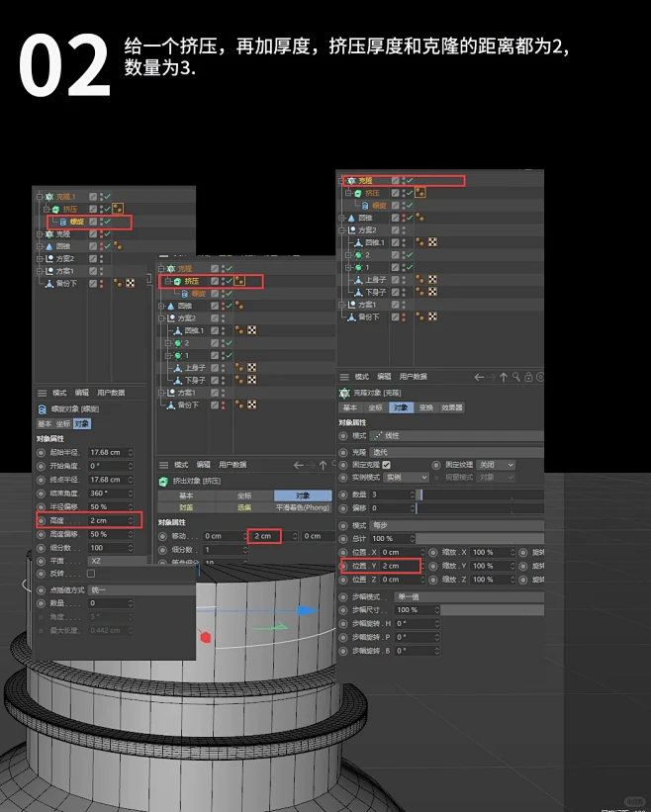Click the back arrow in extrude attribute bar

coord(299,465)
